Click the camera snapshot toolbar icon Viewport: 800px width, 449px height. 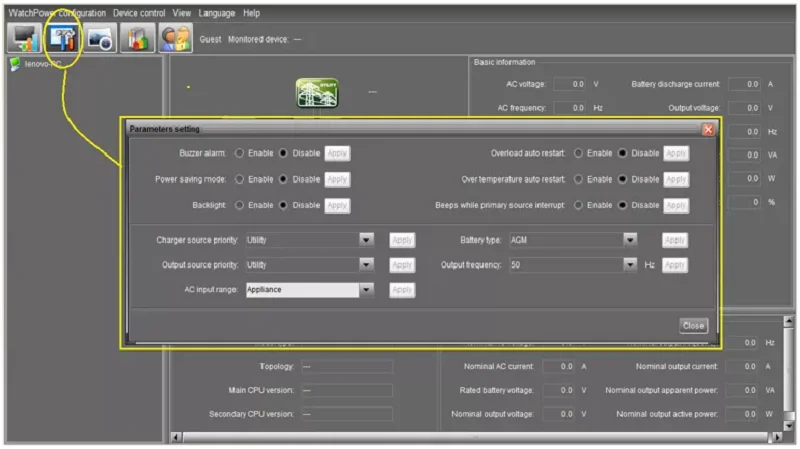100,38
